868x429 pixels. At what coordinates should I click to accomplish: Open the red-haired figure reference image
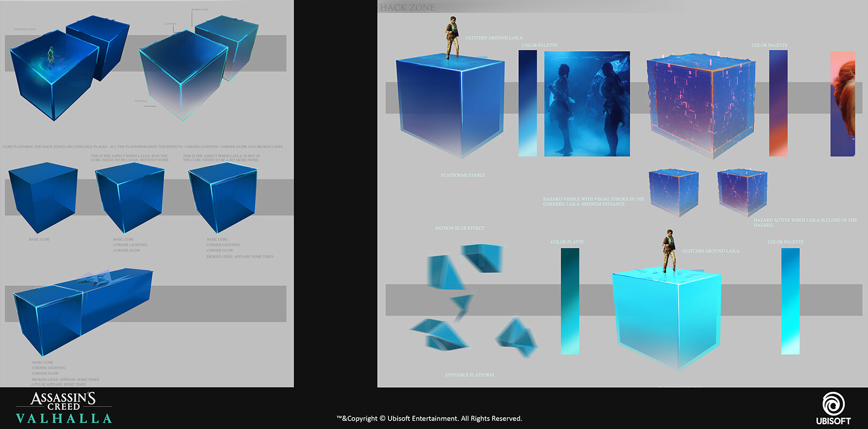(843, 104)
